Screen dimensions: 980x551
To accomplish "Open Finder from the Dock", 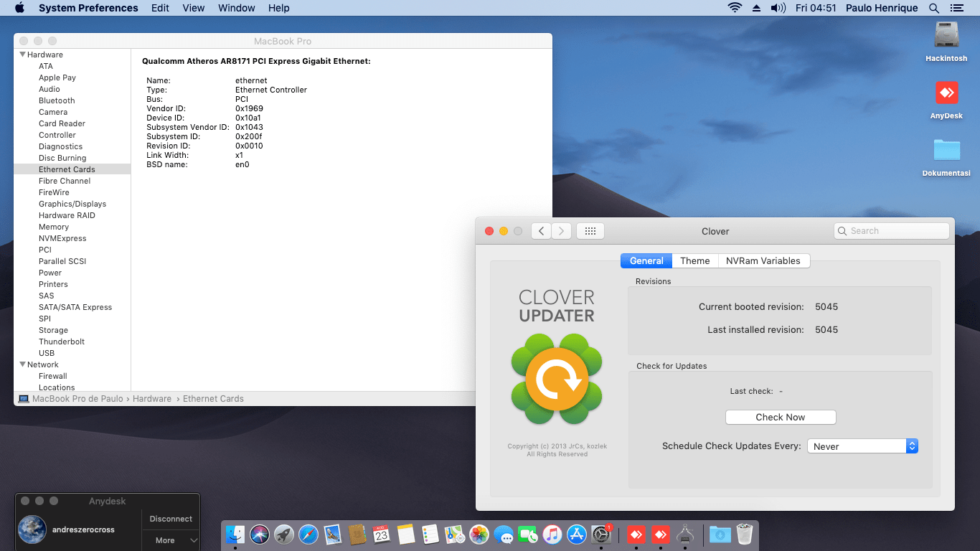I will 235,534.
